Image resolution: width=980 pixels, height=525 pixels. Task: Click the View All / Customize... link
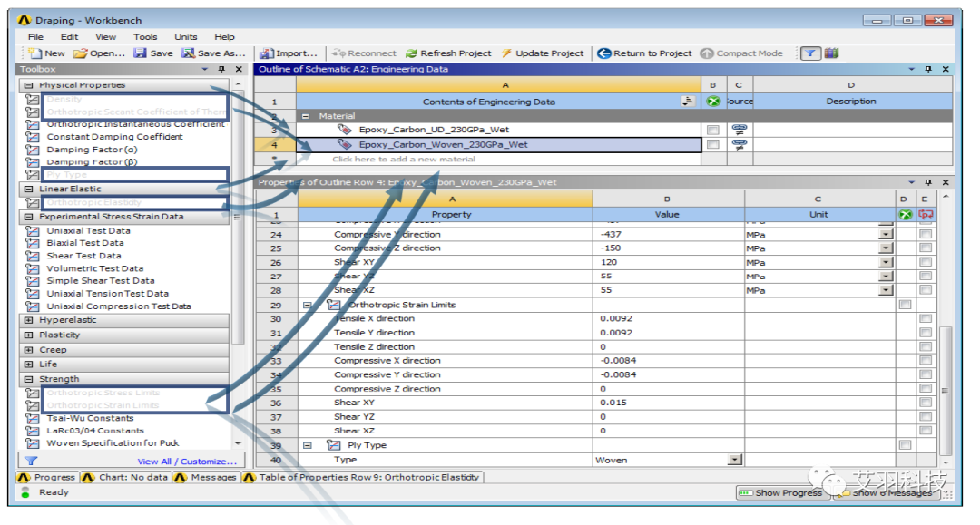pyautogui.click(x=187, y=462)
